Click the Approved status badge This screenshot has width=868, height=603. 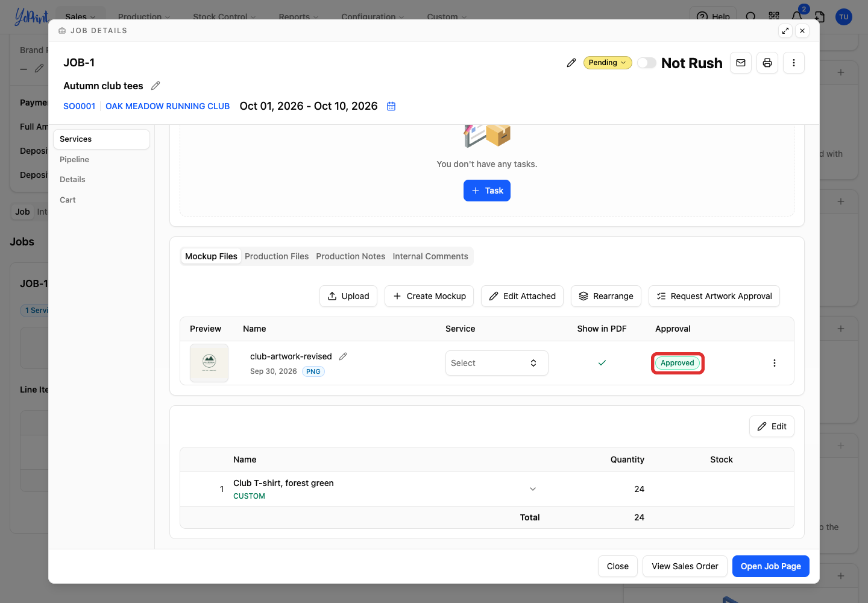click(678, 363)
